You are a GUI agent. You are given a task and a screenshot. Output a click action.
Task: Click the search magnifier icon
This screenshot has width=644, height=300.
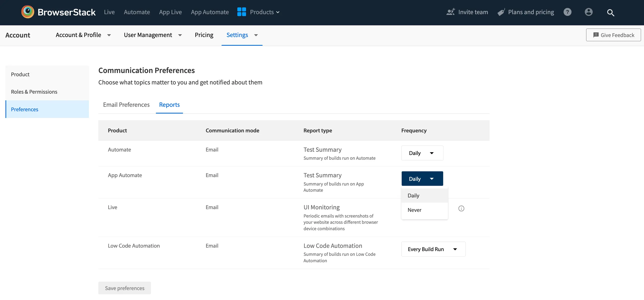(610, 12)
